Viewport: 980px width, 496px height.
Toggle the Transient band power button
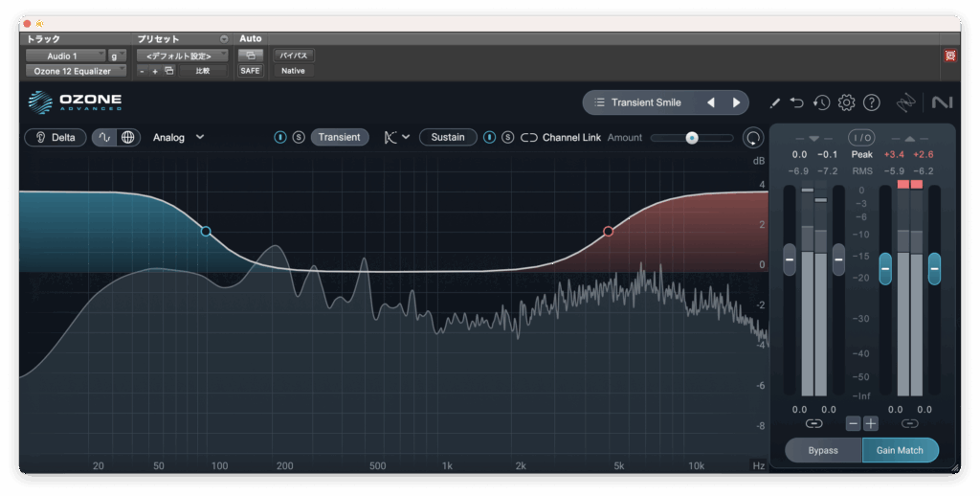point(280,137)
